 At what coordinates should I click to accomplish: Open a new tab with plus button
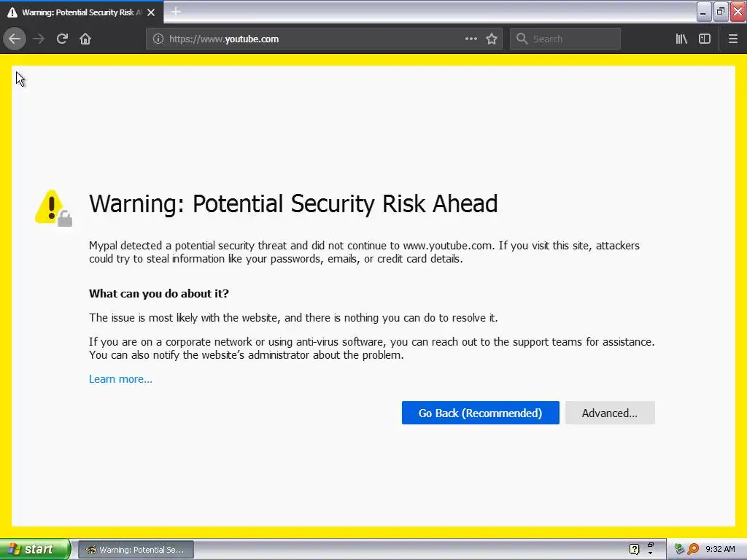(x=176, y=12)
